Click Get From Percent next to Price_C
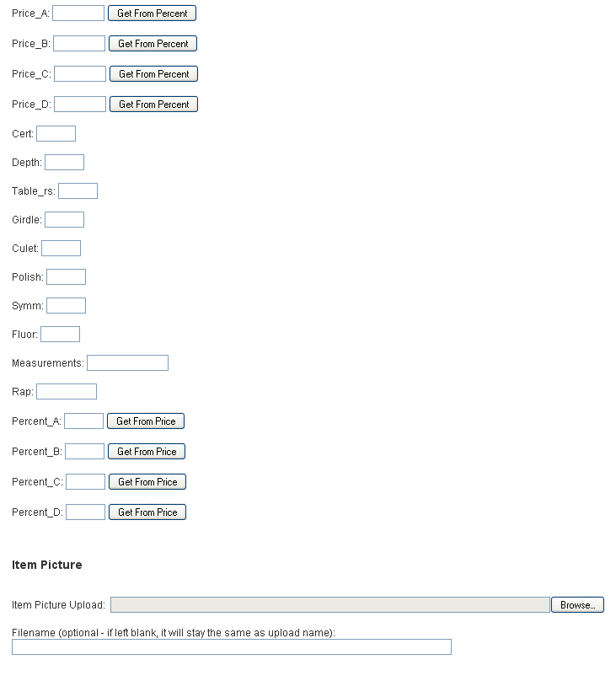 pos(153,74)
